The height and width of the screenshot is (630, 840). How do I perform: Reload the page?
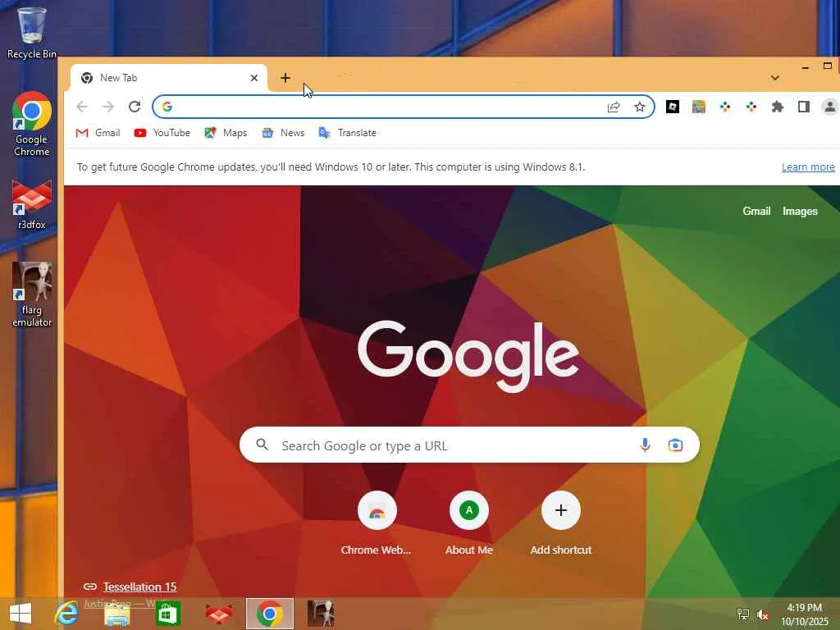[135, 107]
